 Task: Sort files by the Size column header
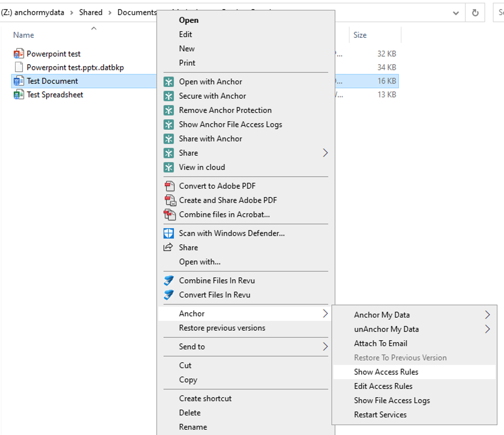(360, 35)
